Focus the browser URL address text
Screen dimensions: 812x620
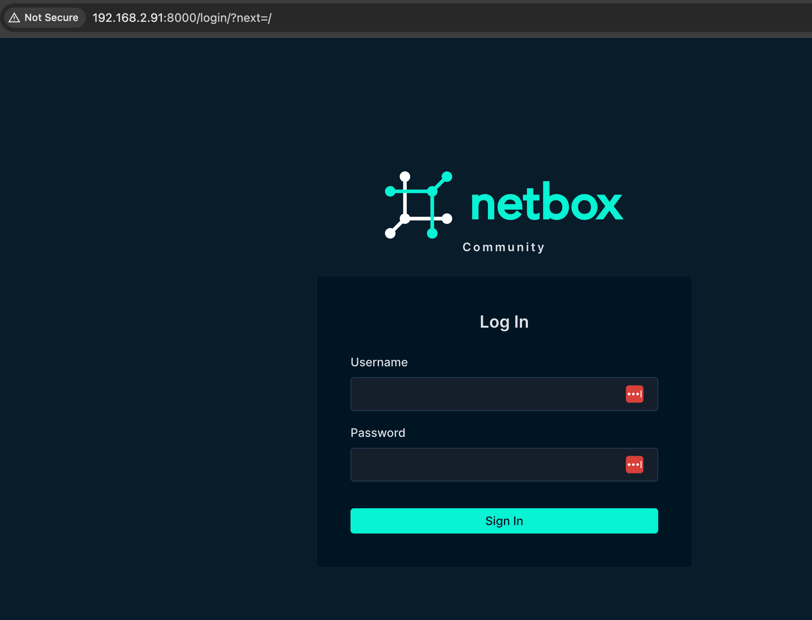pyautogui.click(x=182, y=18)
